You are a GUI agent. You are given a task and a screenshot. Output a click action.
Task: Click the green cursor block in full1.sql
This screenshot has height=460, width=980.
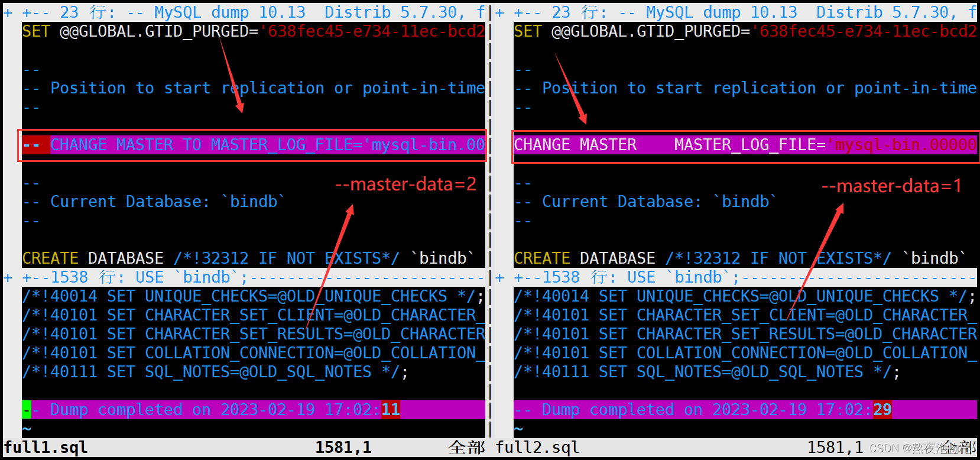click(x=27, y=410)
